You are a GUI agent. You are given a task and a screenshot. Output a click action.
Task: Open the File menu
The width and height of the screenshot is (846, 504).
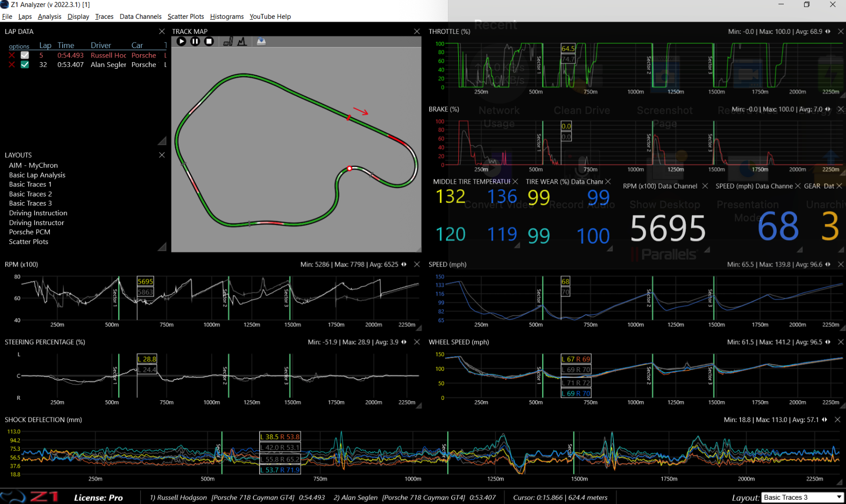(7, 16)
